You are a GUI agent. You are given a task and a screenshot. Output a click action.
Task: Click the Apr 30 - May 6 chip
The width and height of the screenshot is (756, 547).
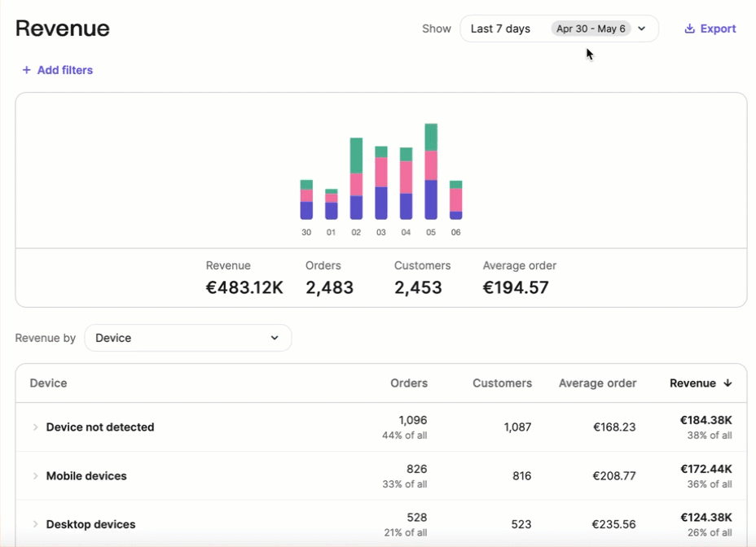click(x=592, y=28)
